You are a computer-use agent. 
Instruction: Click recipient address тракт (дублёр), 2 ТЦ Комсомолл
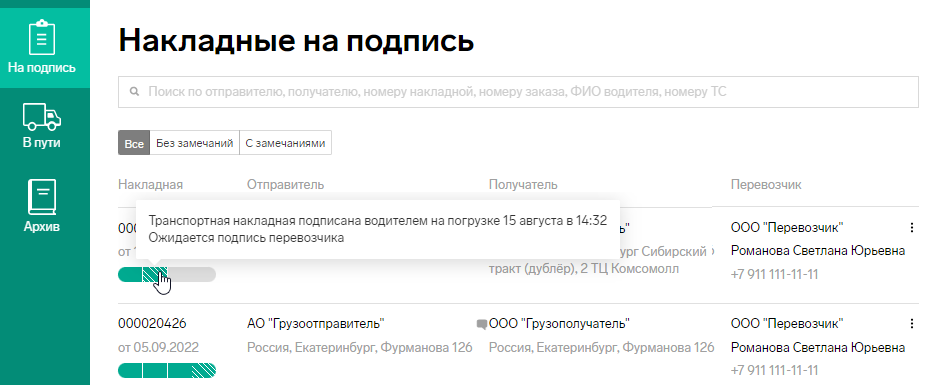(x=584, y=269)
